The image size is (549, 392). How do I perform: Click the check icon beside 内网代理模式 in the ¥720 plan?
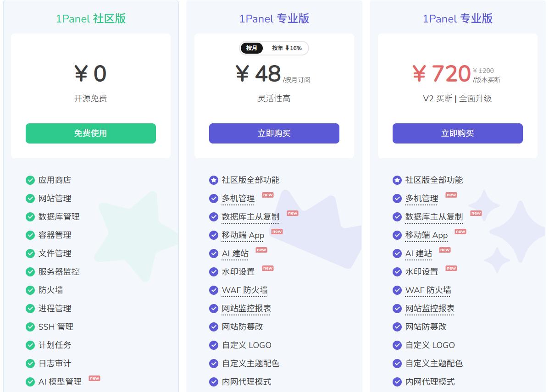(x=397, y=382)
